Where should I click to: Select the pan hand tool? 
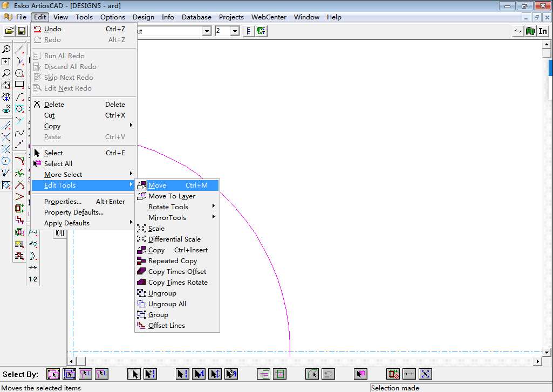click(6, 97)
